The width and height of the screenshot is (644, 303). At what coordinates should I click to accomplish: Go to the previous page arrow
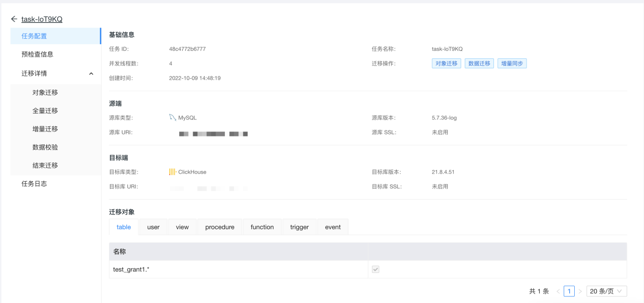[x=558, y=291]
